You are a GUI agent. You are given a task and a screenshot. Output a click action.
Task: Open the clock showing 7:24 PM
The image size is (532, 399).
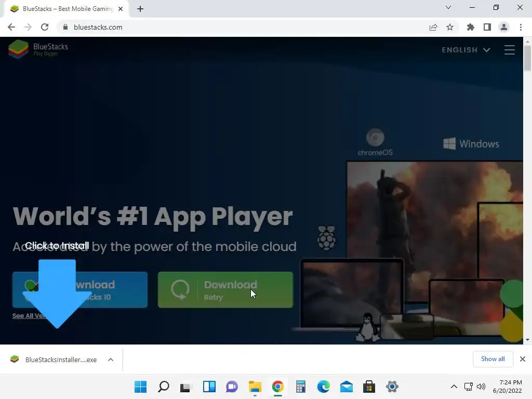508,387
